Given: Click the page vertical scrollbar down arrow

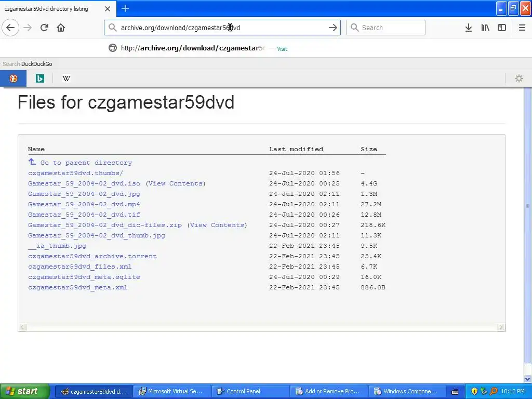Looking at the screenshot, I should pyautogui.click(x=528, y=379).
